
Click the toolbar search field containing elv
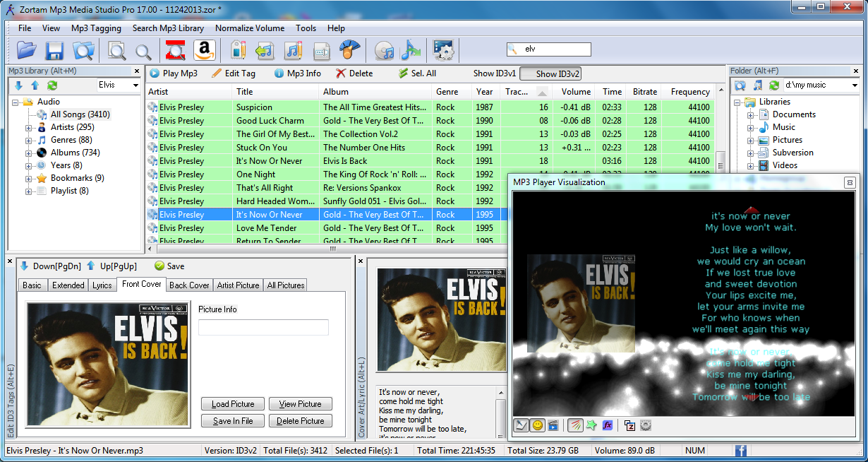click(x=548, y=49)
